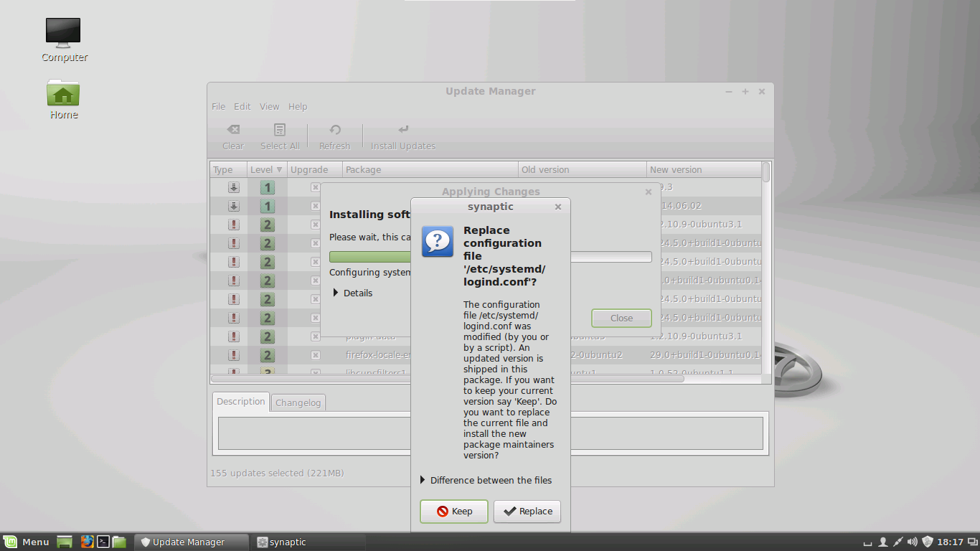Click the user applet in the tray
The image size is (980, 551).
coord(883,542)
